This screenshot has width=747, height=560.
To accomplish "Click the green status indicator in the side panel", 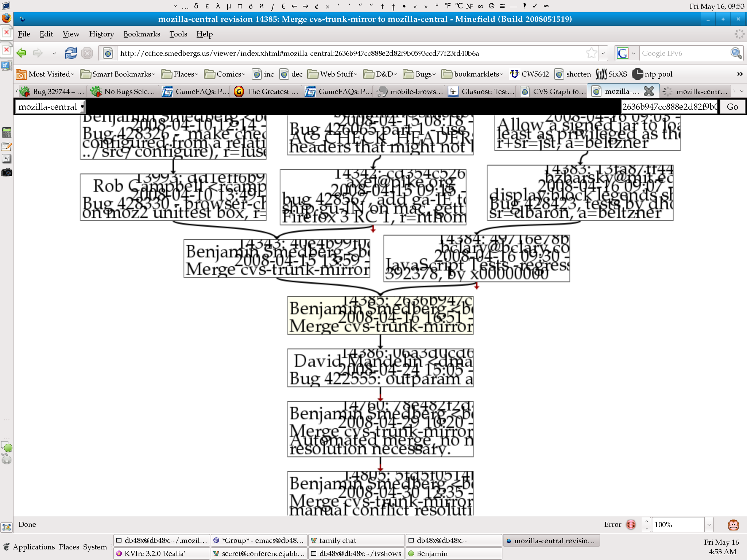I will [x=8, y=448].
